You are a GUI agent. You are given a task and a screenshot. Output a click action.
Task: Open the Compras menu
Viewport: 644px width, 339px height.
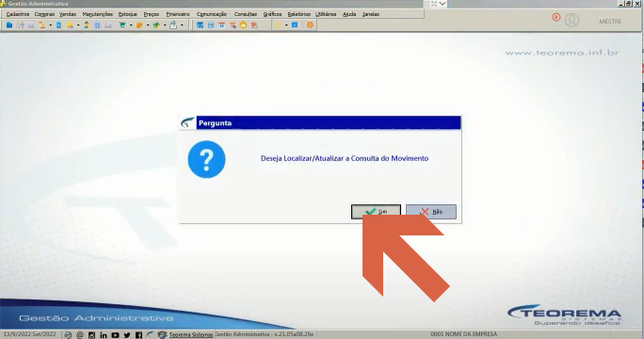tap(44, 14)
